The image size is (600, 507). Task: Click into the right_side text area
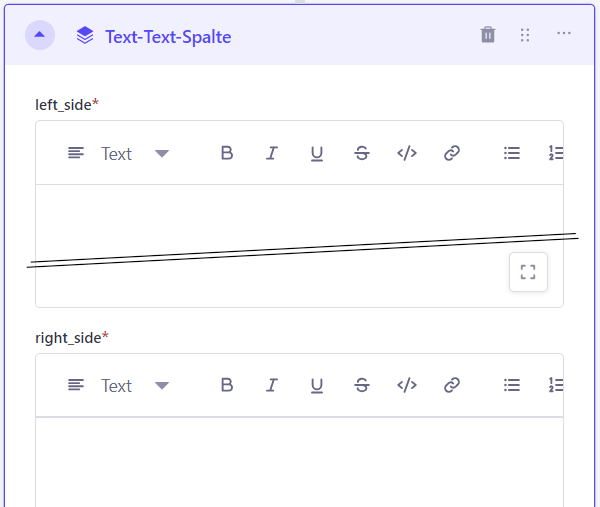(x=299, y=462)
